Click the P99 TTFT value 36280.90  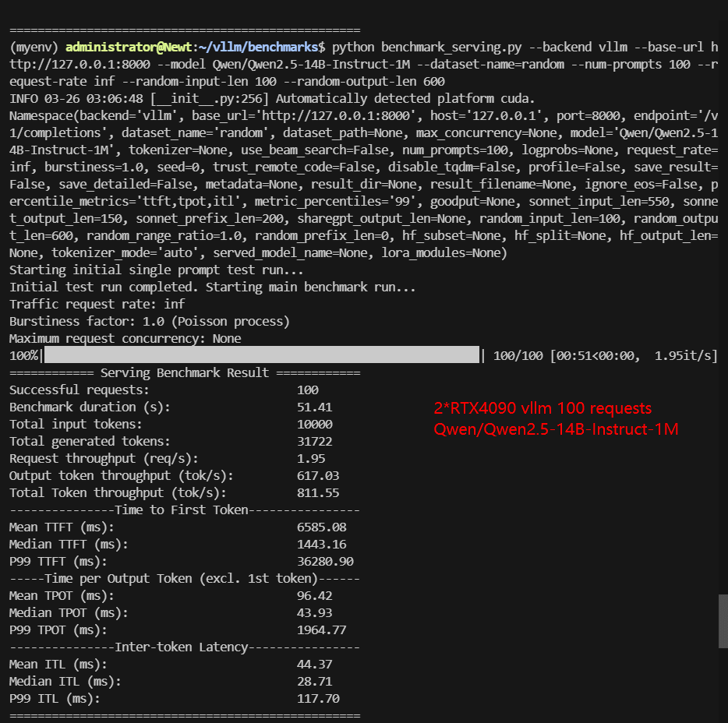click(x=324, y=561)
